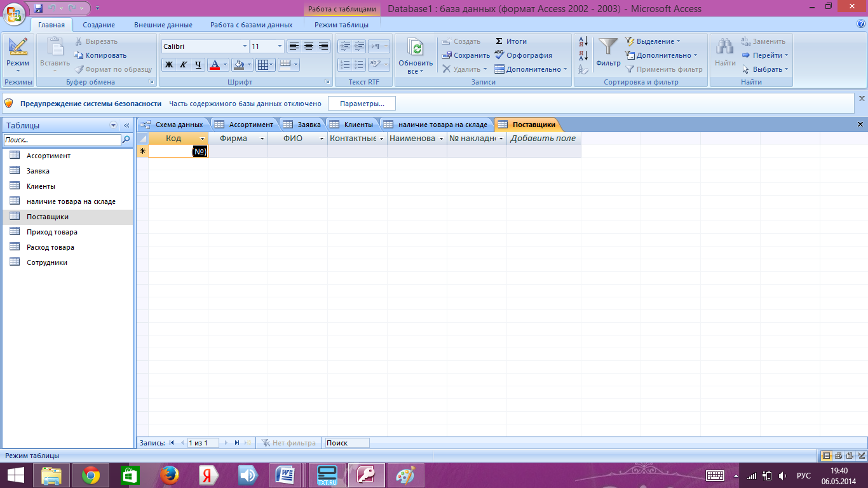Viewport: 868px width, 488px height.
Task: Collapse navigation pane with chevrons
Action: (126, 125)
